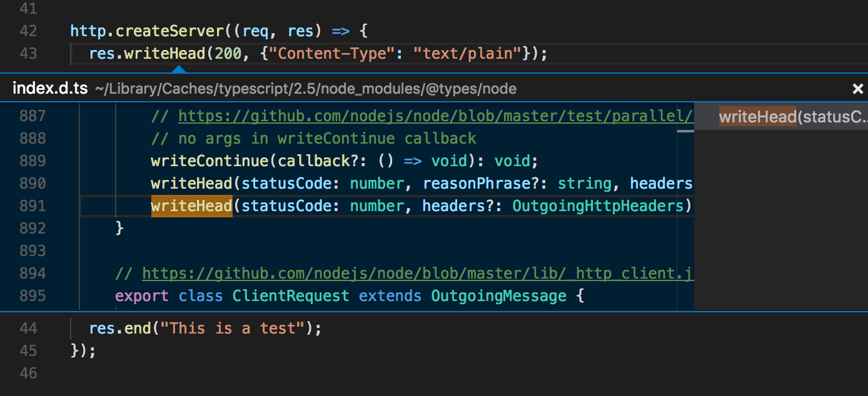Select the writeHead reference in the results list
The width and height of the screenshot is (868, 396).
[x=757, y=116]
